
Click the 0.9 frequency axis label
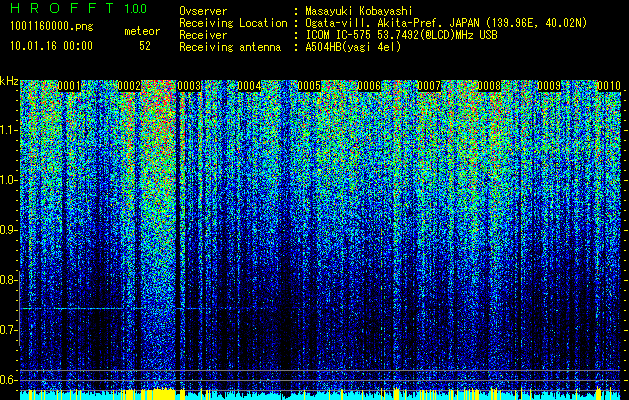8,230
